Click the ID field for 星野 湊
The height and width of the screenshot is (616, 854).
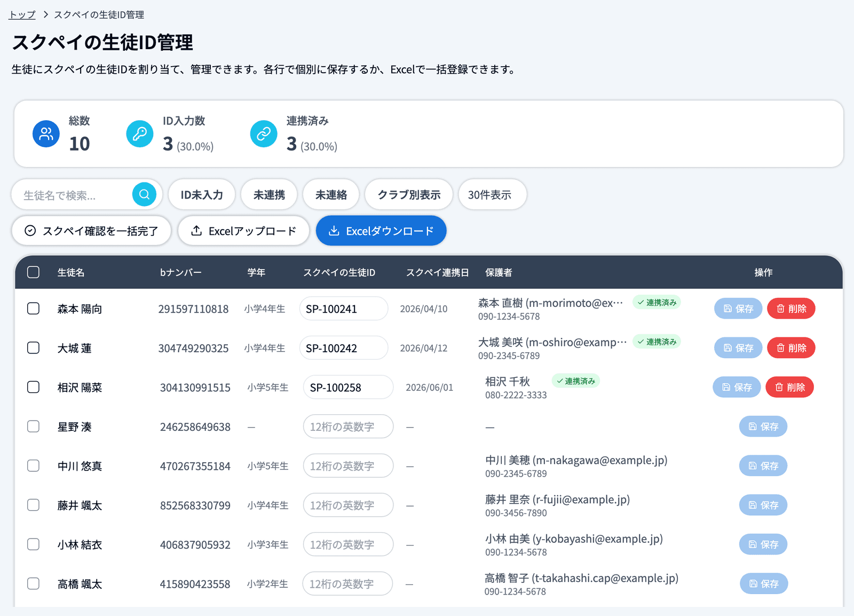tap(348, 427)
